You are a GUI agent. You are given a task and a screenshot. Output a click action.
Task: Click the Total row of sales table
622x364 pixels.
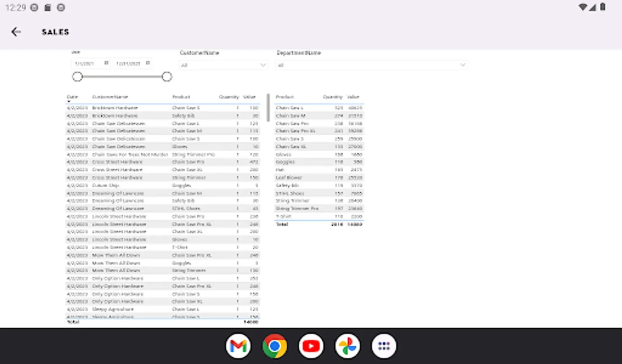point(162,322)
